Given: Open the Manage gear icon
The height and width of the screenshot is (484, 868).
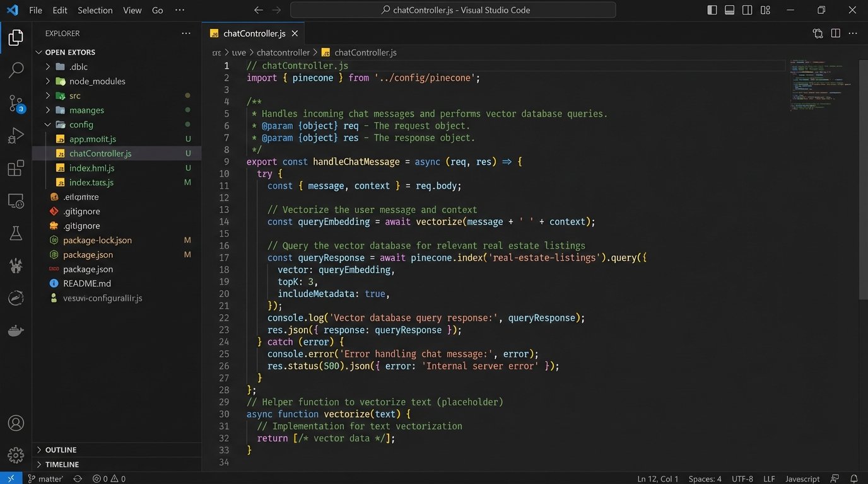Looking at the screenshot, I should point(16,454).
